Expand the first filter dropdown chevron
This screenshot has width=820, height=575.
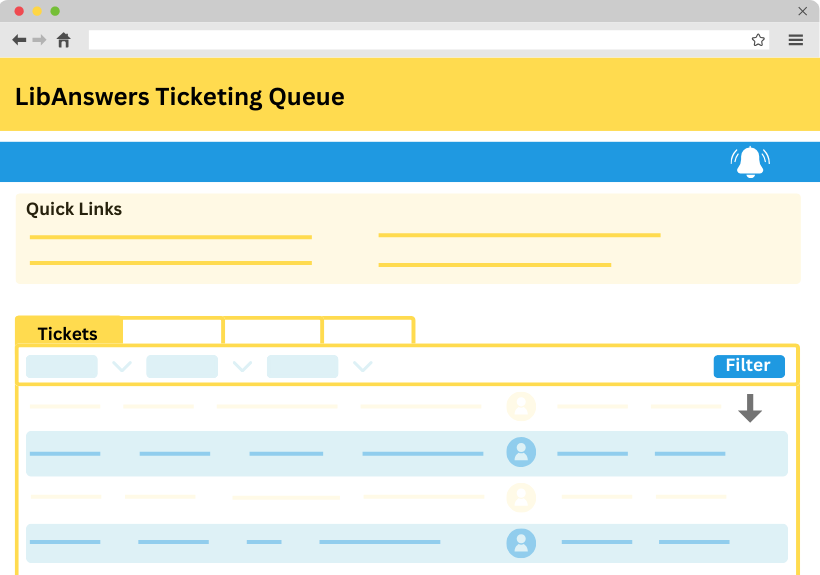click(122, 367)
